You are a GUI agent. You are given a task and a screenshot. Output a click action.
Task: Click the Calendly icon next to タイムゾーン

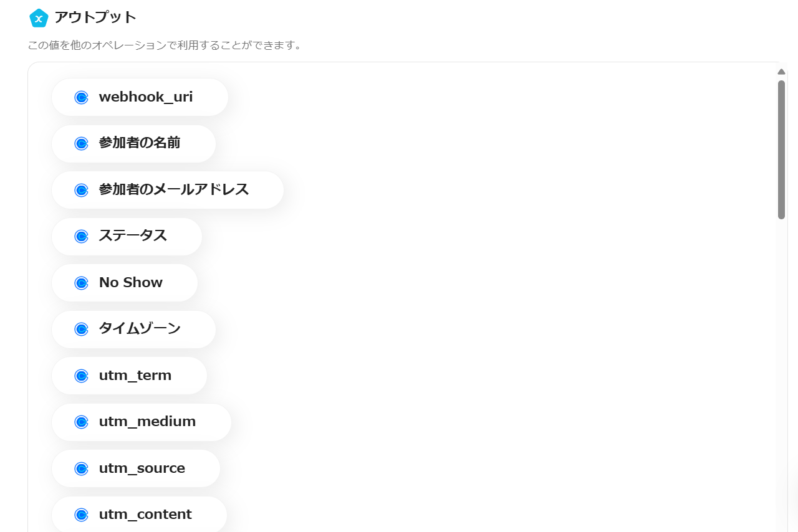pos(81,329)
